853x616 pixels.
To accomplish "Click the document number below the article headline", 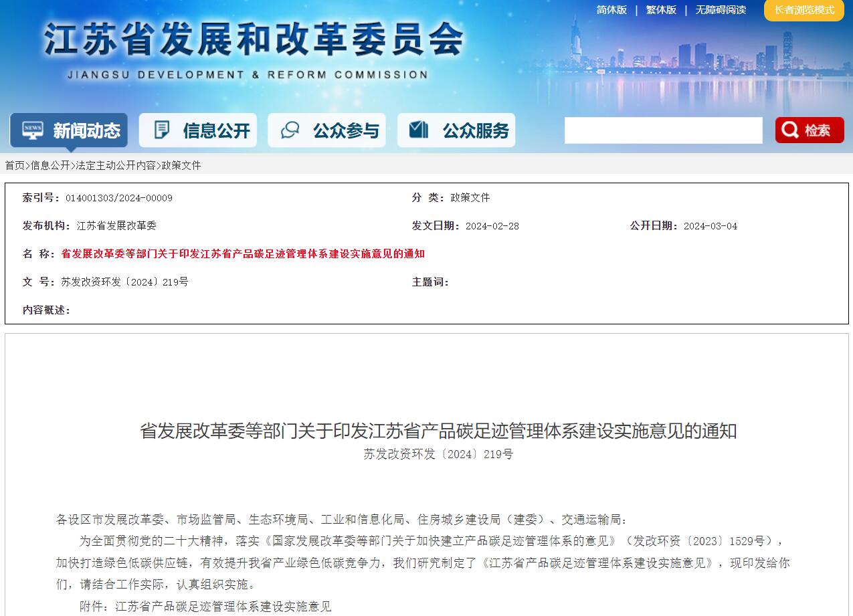I will [438, 454].
